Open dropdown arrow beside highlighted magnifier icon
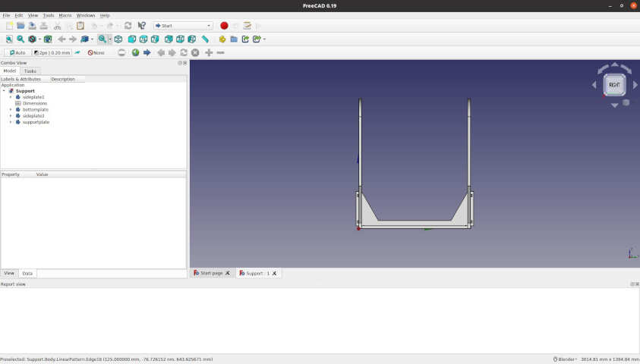Viewport: 640px width, 364px height. 110,39
